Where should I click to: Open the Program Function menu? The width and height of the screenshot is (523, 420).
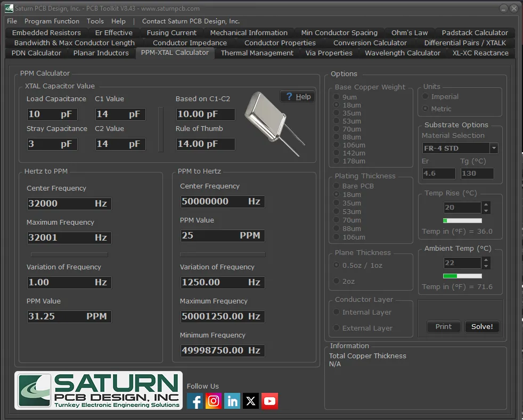52,21
